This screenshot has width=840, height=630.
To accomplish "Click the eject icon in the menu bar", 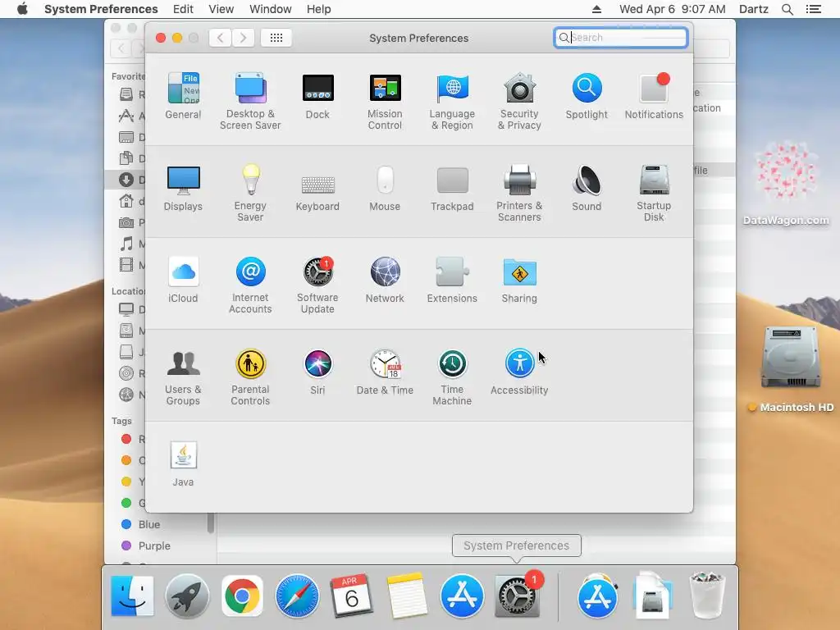I will pyautogui.click(x=597, y=9).
